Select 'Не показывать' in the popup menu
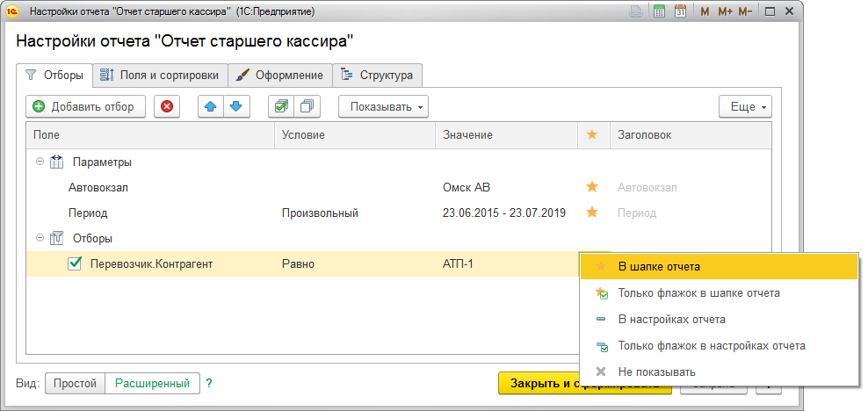This screenshot has width=868, height=411. coord(656,371)
